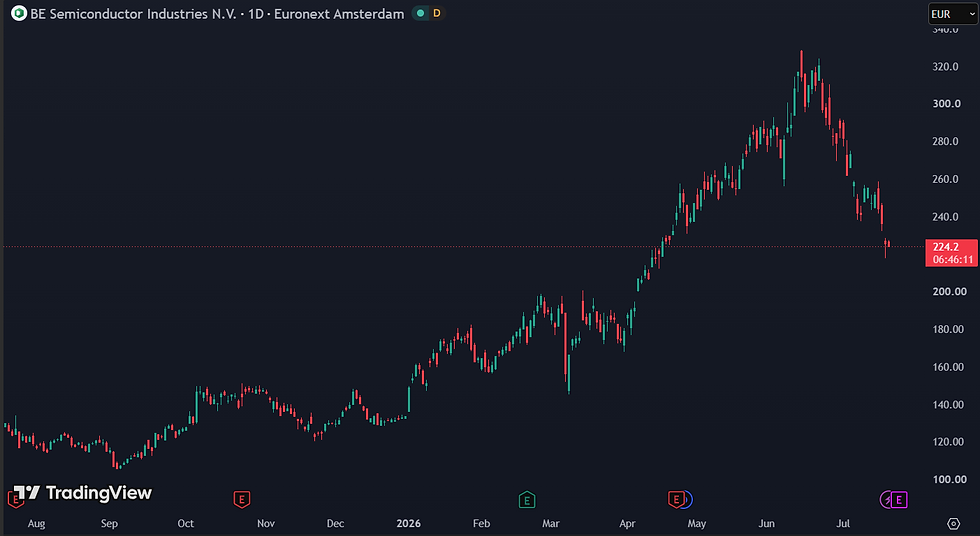The height and width of the screenshot is (536, 980).
Task: Click the red earnings marker above Aug
Action: 15,499
